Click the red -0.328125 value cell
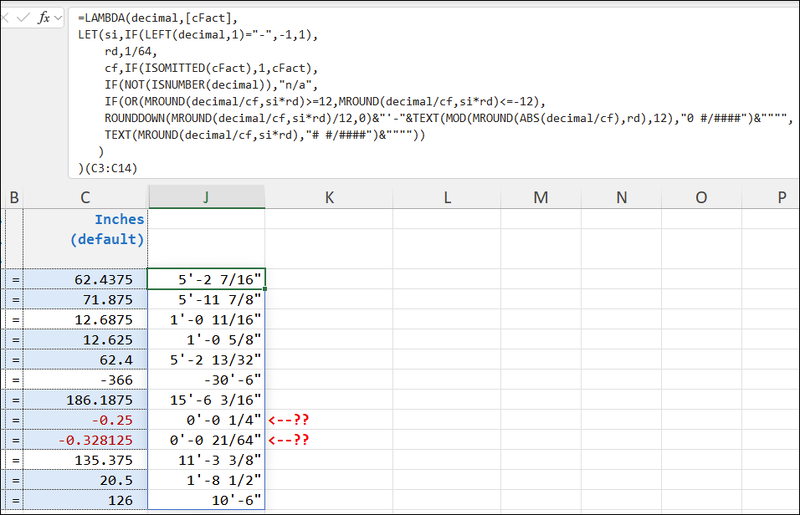This screenshot has height=515, width=800. (85, 440)
